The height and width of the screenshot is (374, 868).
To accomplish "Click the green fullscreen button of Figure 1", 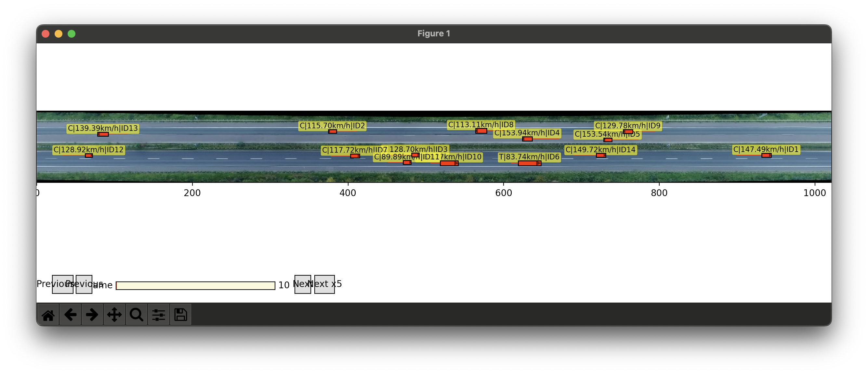I will click(x=72, y=33).
